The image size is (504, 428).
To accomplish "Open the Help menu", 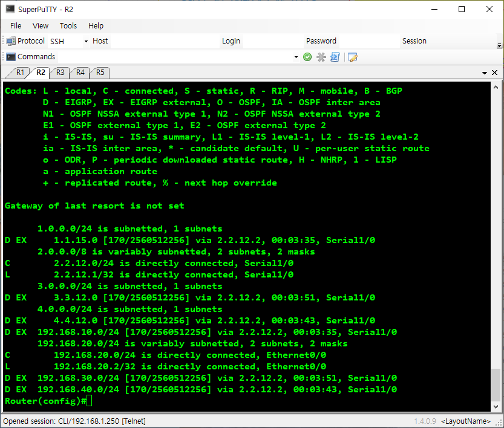I will (x=96, y=25).
